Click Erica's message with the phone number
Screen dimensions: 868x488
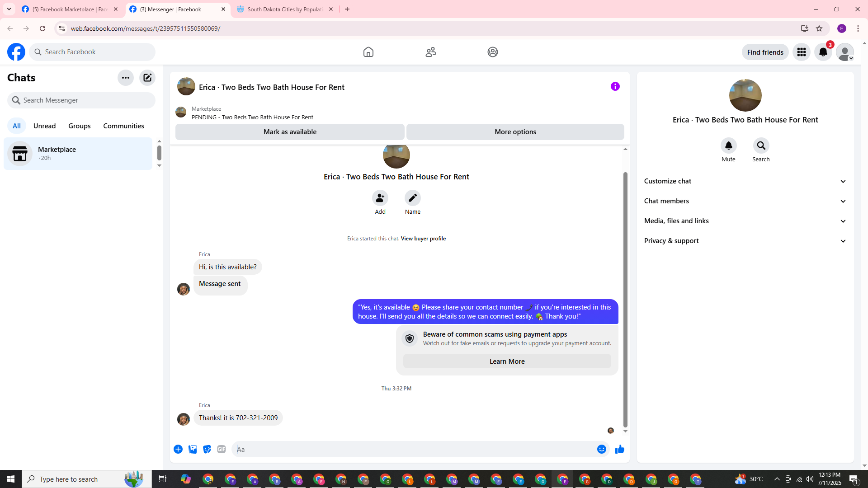click(x=238, y=418)
